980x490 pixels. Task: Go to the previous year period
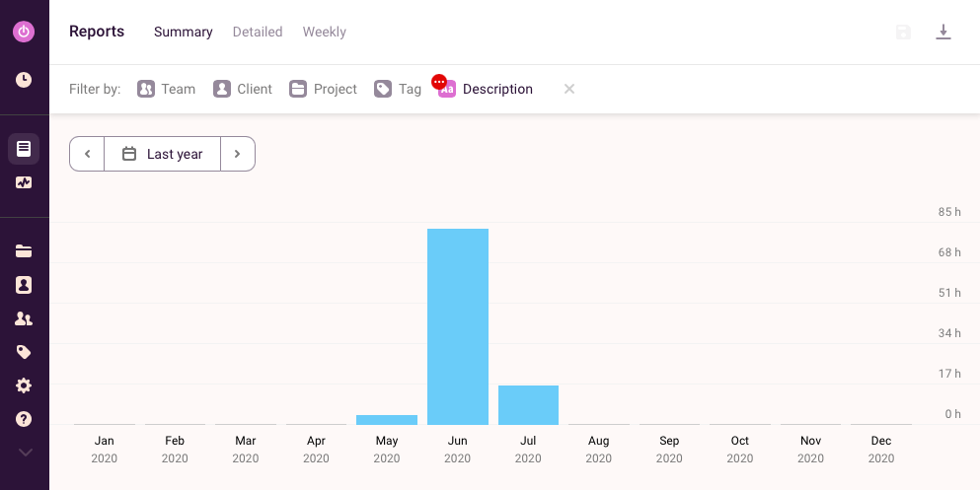[87, 154]
